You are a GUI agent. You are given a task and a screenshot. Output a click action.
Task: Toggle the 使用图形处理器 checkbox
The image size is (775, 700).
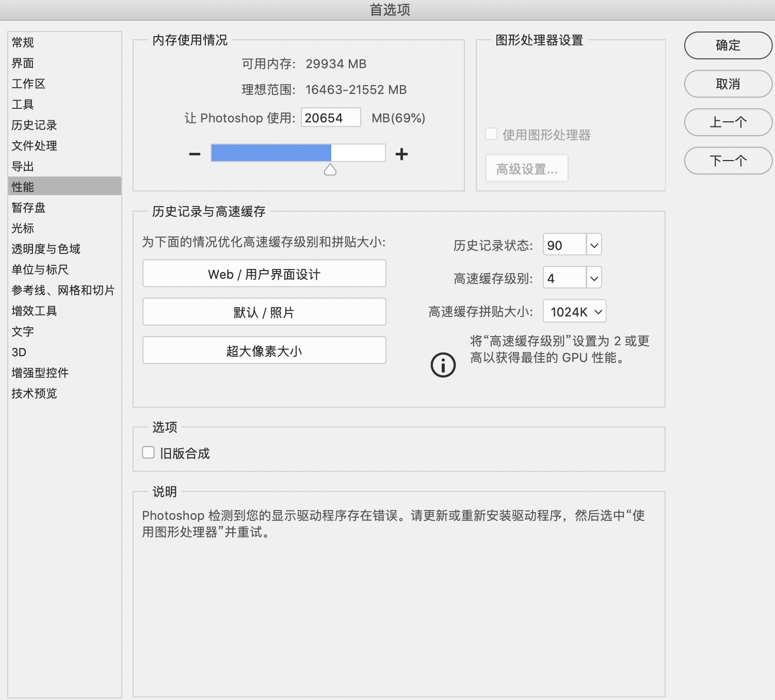pyautogui.click(x=491, y=134)
